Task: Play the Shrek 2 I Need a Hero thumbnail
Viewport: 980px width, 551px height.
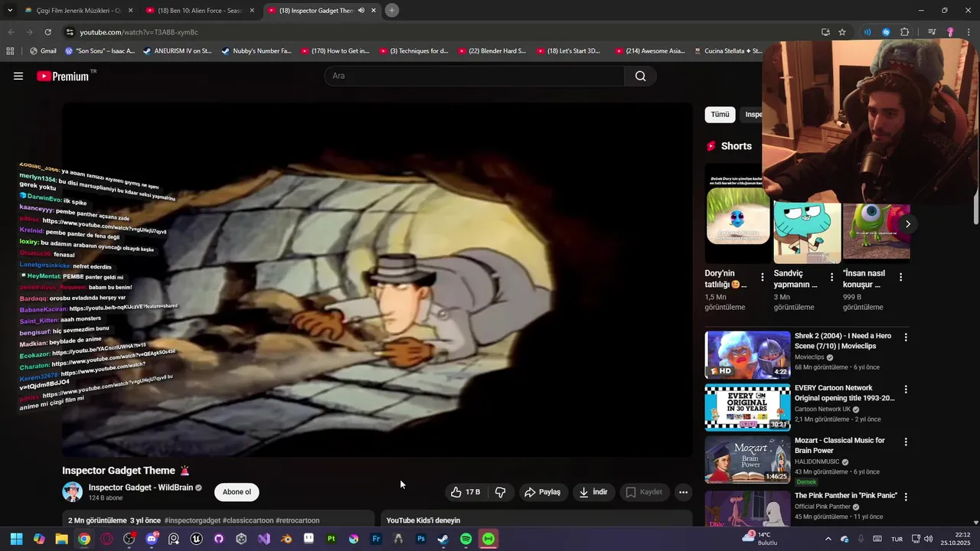Action: pyautogui.click(x=747, y=354)
